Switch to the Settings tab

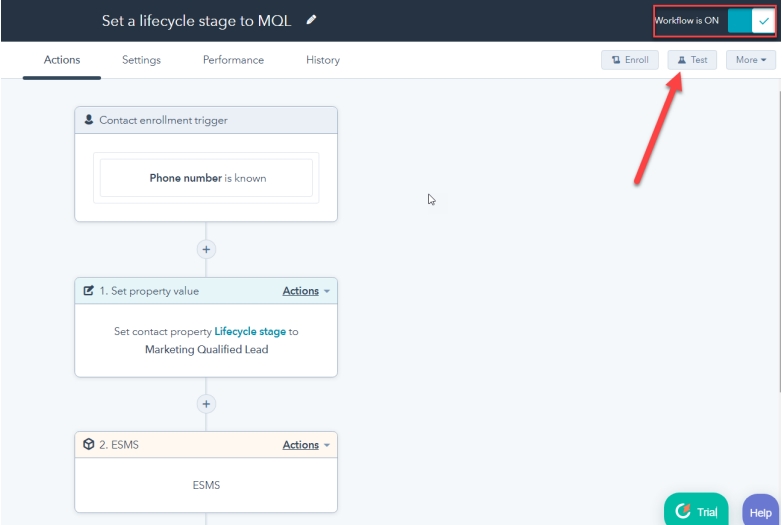coord(141,60)
